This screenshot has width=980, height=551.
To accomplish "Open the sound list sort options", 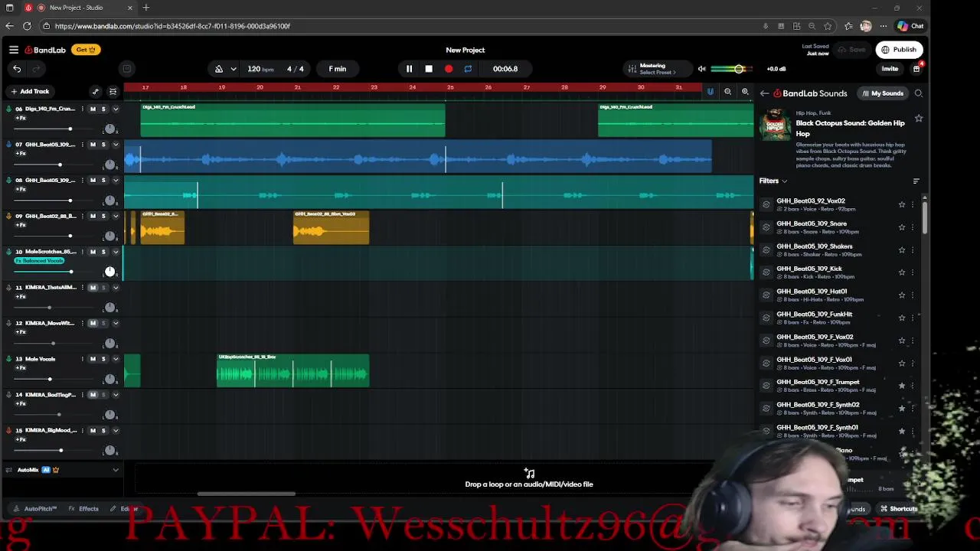I will click(916, 181).
